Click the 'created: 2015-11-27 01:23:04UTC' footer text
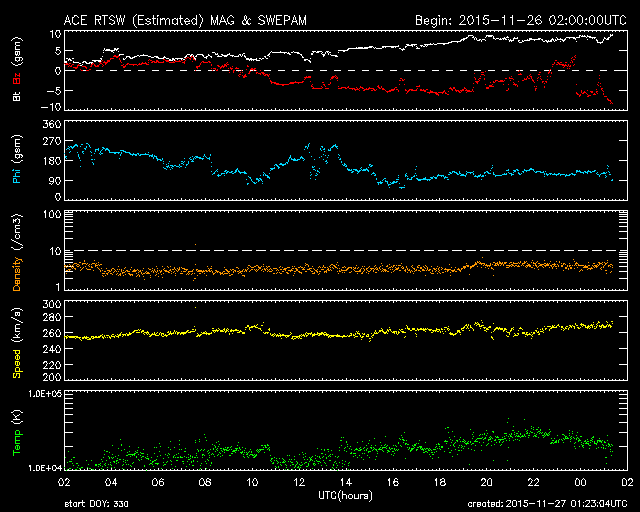Image resolution: width=640 pixels, height=512 pixels. pos(547,504)
